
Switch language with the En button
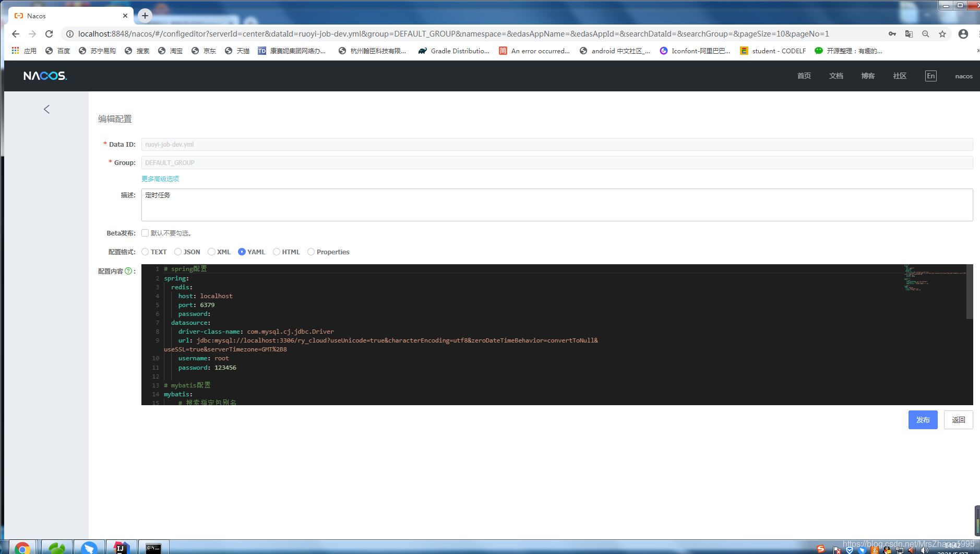(x=931, y=76)
